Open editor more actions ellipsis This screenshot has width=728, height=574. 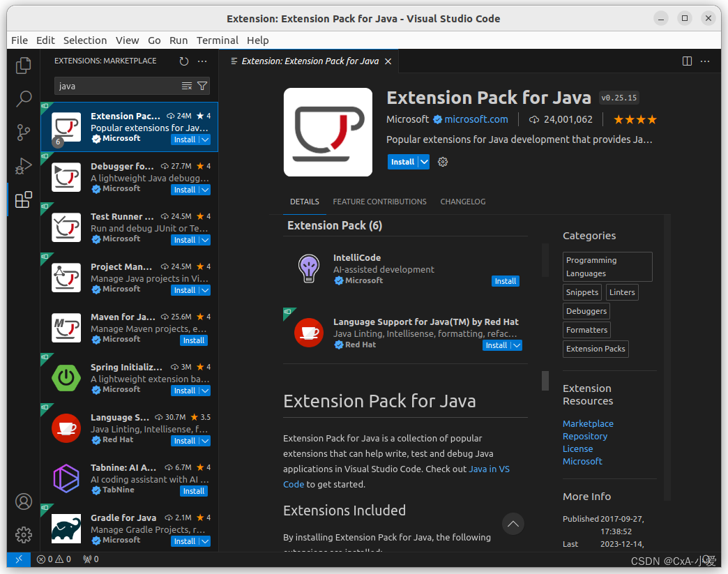pyautogui.click(x=705, y=61)
